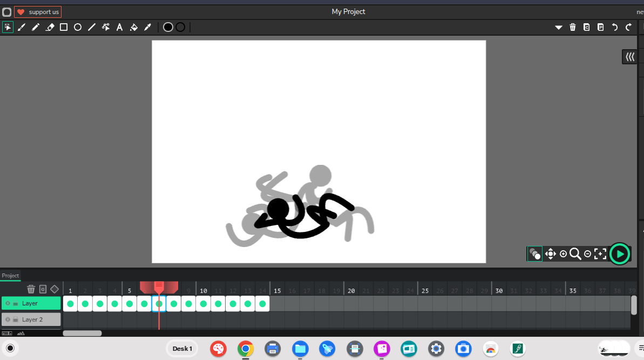644x360 pixels.
Task: Delete selection with toolbar trash icon
Action: tap(573, 27)
